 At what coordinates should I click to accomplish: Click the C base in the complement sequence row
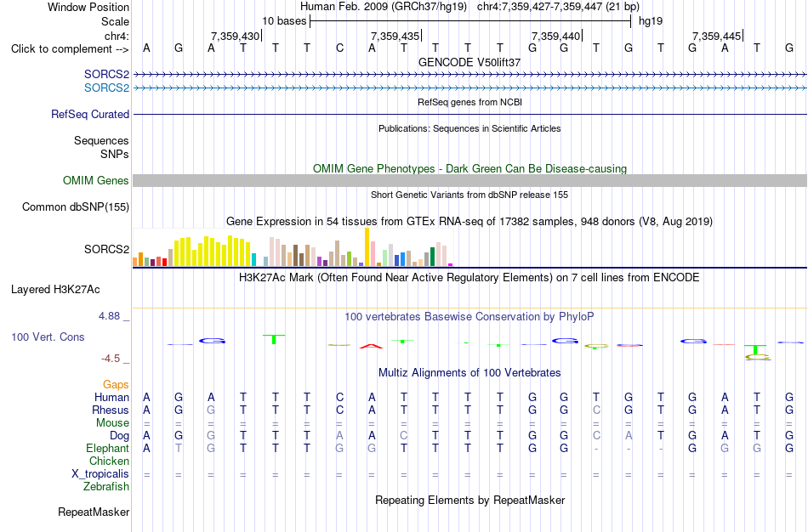pyautogui.click(x=339, y=48)
